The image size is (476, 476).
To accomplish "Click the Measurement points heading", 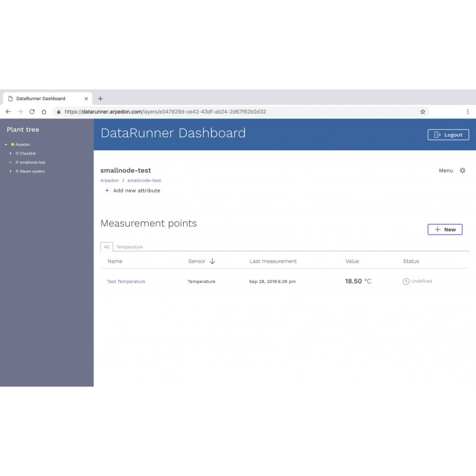I will (148, 223).
